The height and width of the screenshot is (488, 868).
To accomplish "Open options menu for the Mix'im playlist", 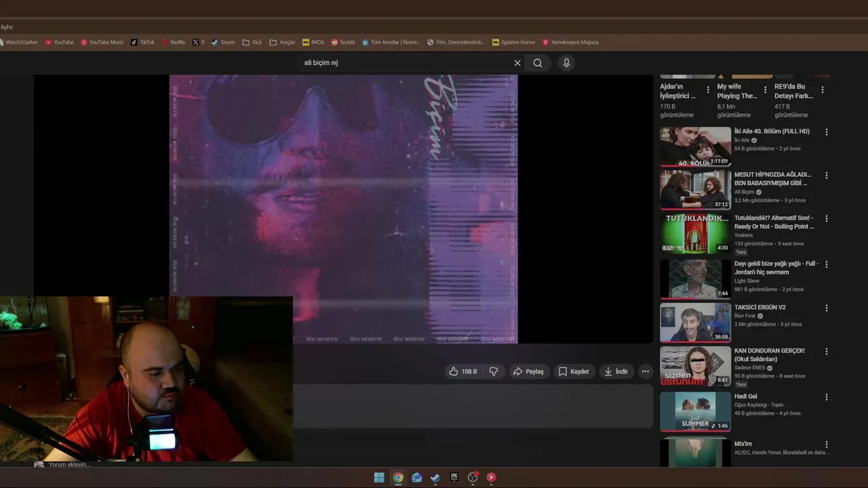I will click(x=826, y=445).
